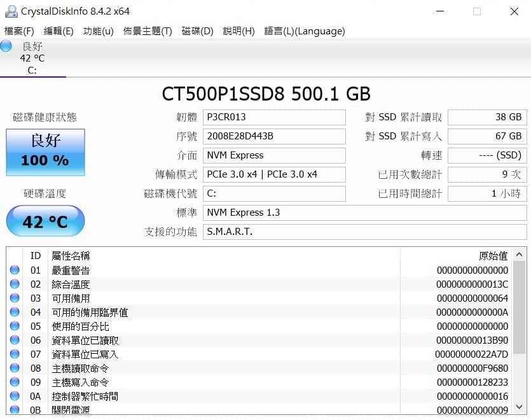Click the blue status orb for drive C:
The width and height of the screenshot is (531, 420).
[6, 46]
